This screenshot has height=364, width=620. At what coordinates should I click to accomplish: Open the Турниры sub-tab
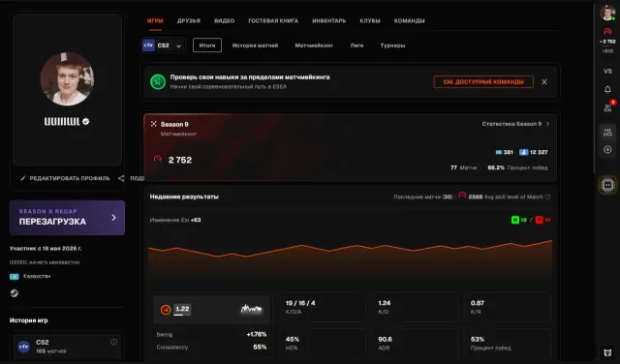click(392, 45)
